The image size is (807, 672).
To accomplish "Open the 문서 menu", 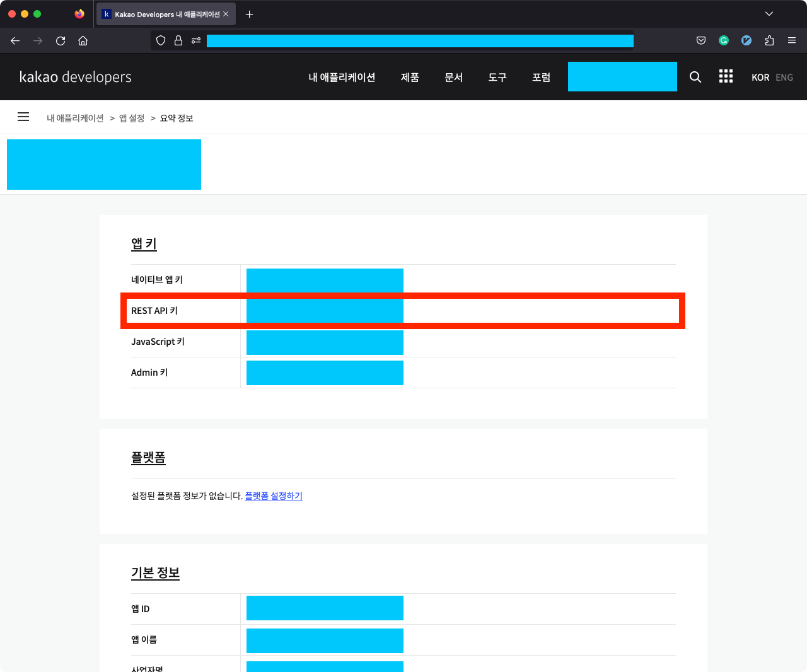I will 454,77.
